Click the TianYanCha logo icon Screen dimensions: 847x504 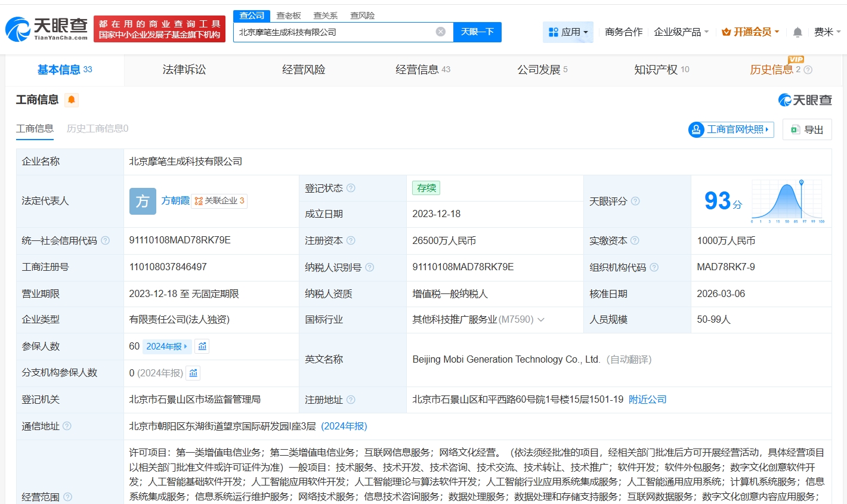click(18, 29)
